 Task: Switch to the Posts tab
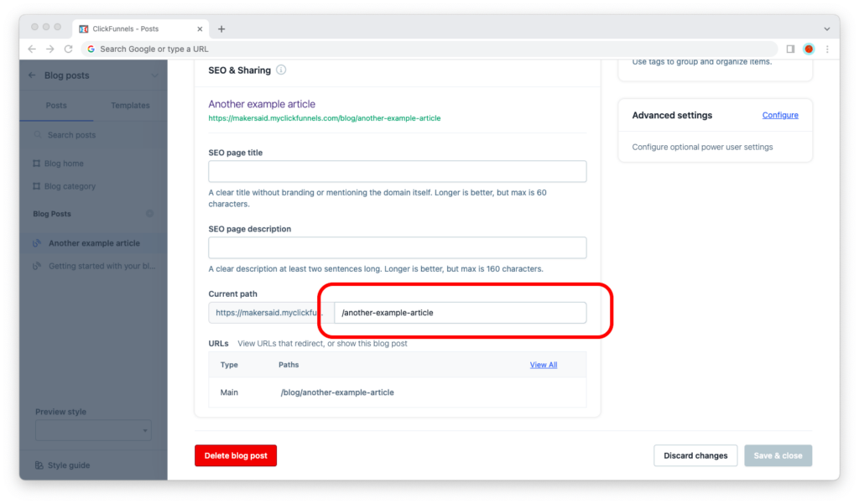click(56, 105)
